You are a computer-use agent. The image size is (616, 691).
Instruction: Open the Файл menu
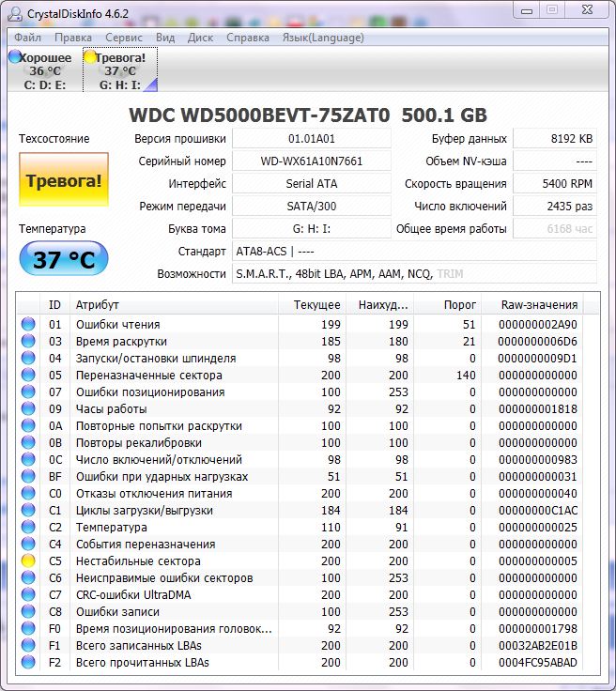pyautogui.click(x=27, y=38)
